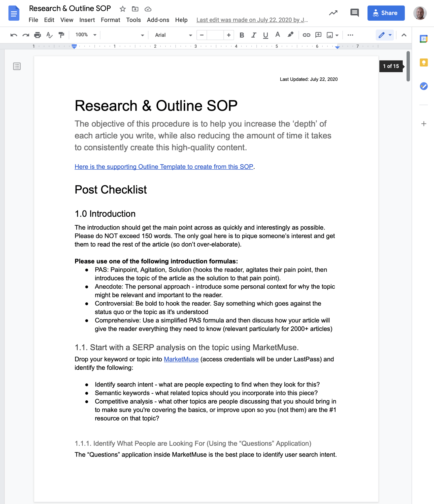Open the zoom level dropdown
The height and width of the screenshot is (504, 434).
(x=86, y=35)
